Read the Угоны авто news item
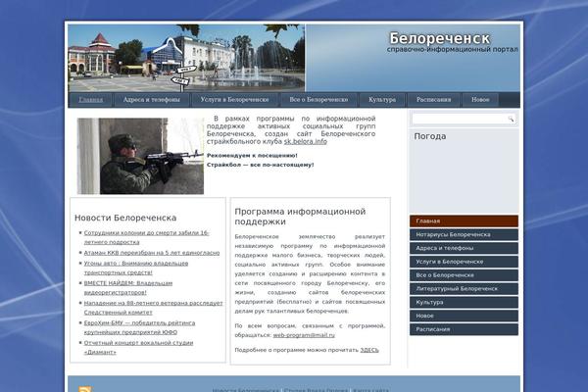Viewport: 588px width, 392px height. click(x=136, y=268)
